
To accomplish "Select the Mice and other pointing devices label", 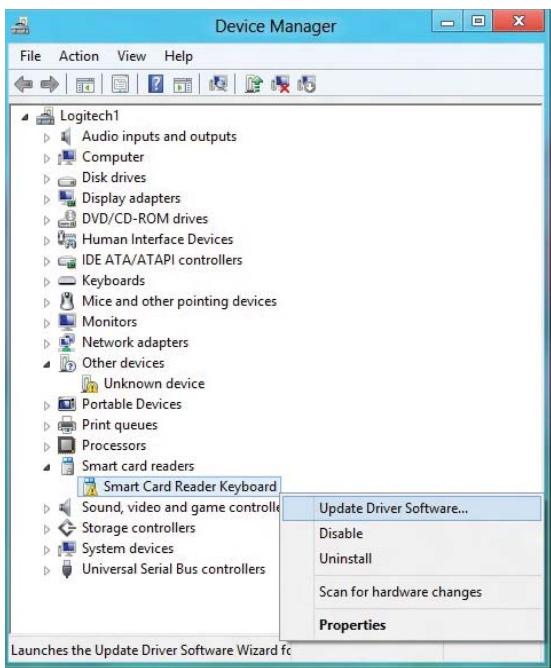I will 179,301.
